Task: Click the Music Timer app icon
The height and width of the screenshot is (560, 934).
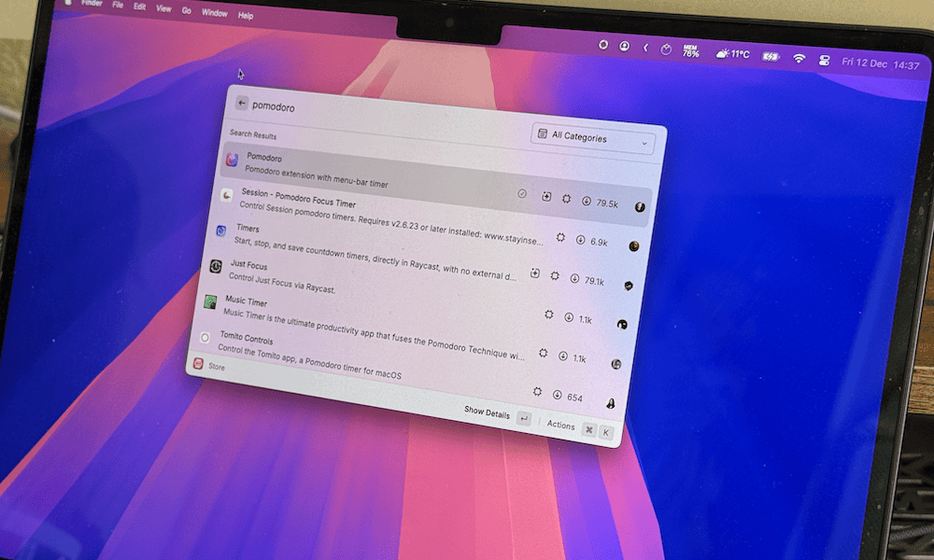Action: coord(210,301)
